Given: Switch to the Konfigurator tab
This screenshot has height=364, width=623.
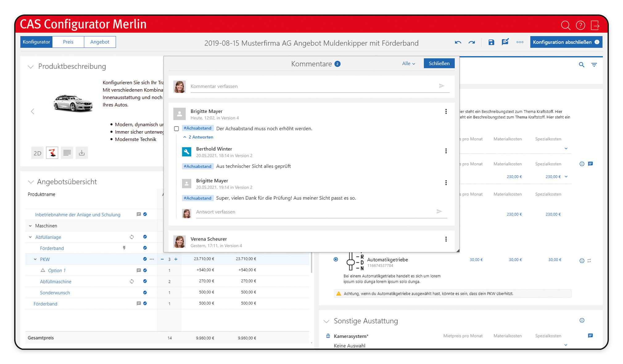Looking at the screenshot, I should pos(36,42).
